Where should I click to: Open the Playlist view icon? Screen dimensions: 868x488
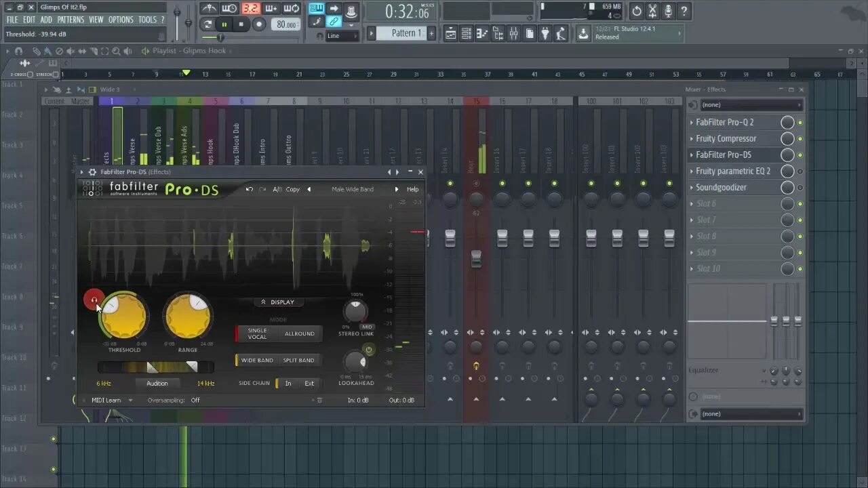pyautogui.click(x=450, y=33)
